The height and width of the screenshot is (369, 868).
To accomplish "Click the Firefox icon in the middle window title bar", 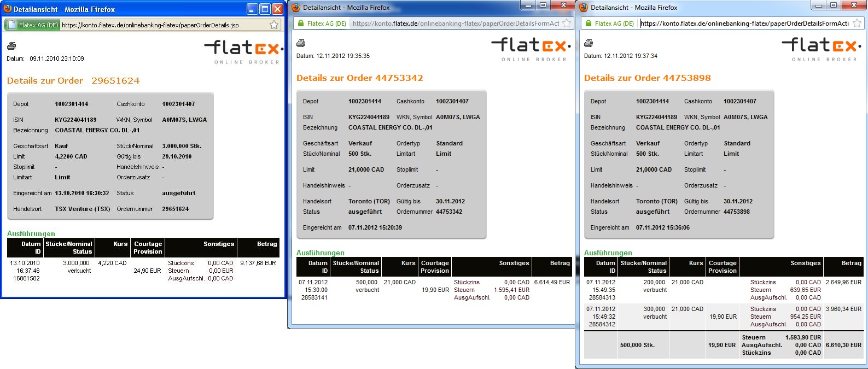I will pos(295,8).
